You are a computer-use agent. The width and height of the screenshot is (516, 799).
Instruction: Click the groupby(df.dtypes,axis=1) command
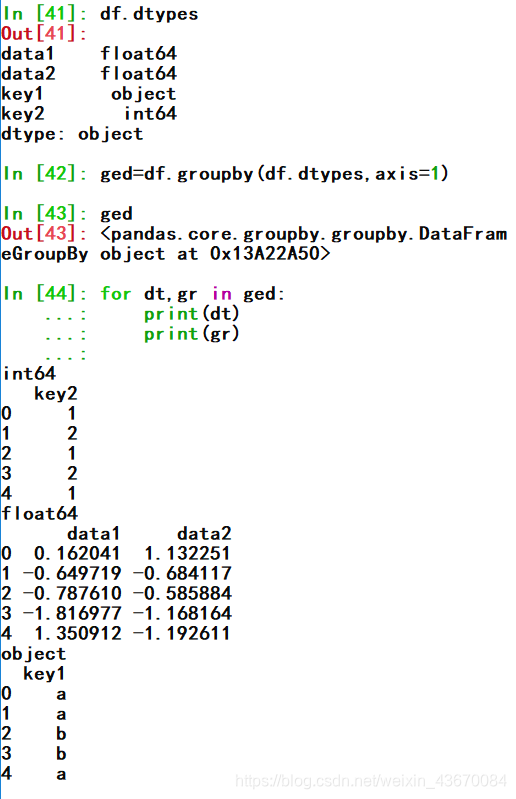(274, 174)
